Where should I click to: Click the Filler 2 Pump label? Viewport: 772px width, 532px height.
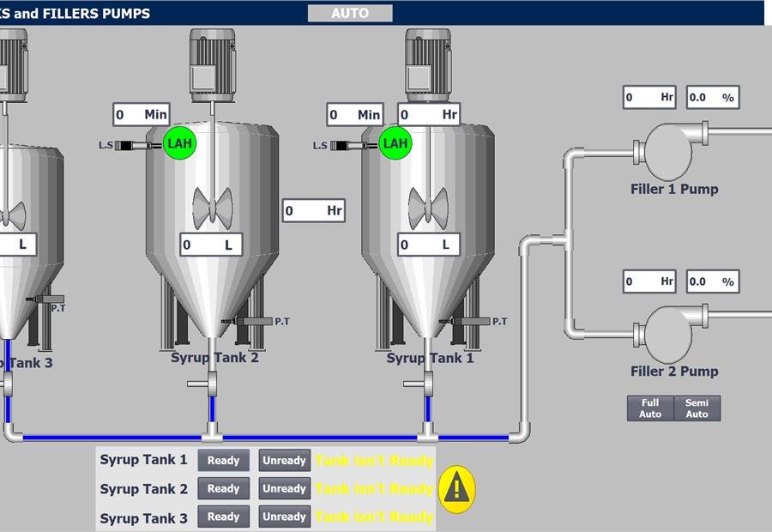pos(674,372)
